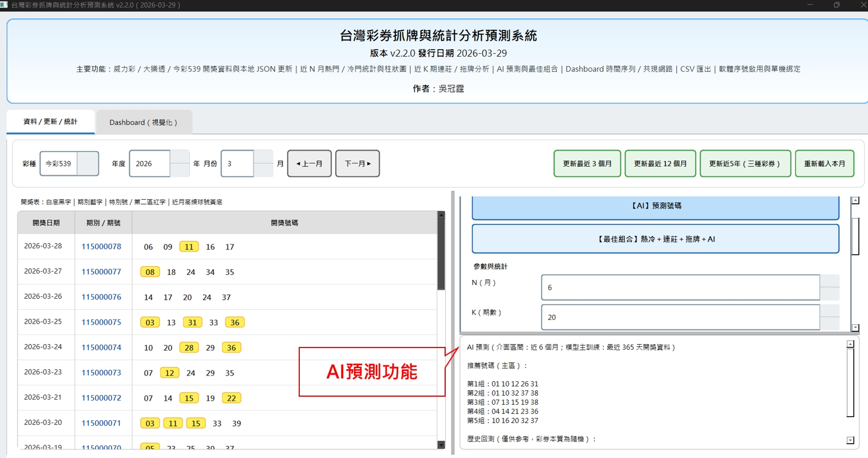Open the 彩種 lottery type dropdown

click(x=88, y=164)
